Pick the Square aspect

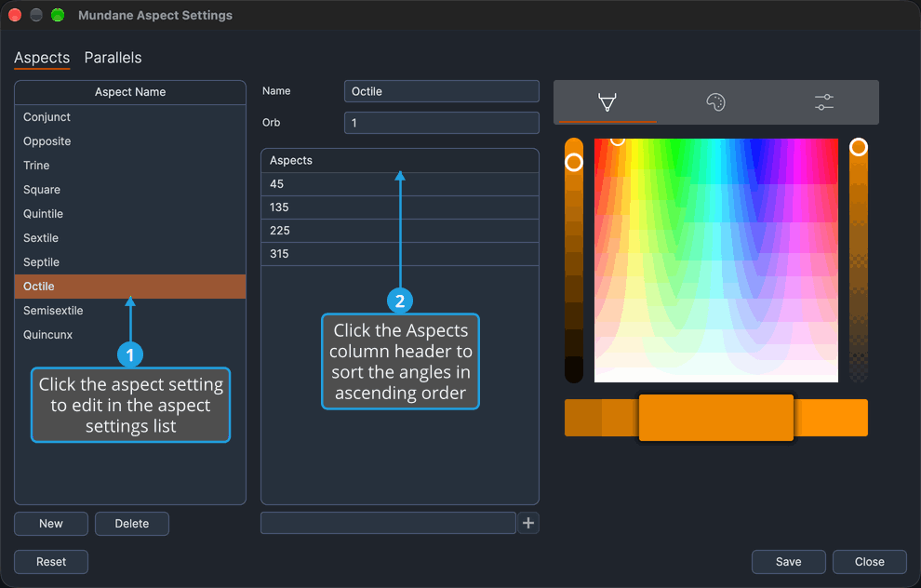(x=130, y=189)
